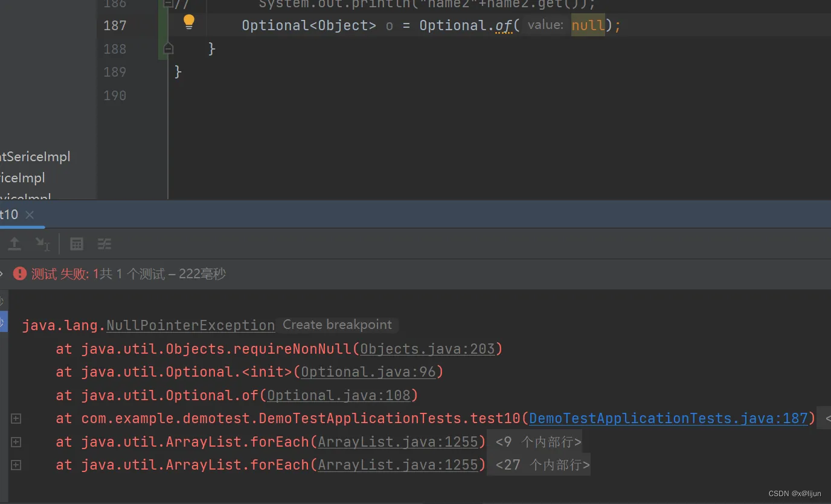Click the intention light bulb on line 187

[189, 22]
